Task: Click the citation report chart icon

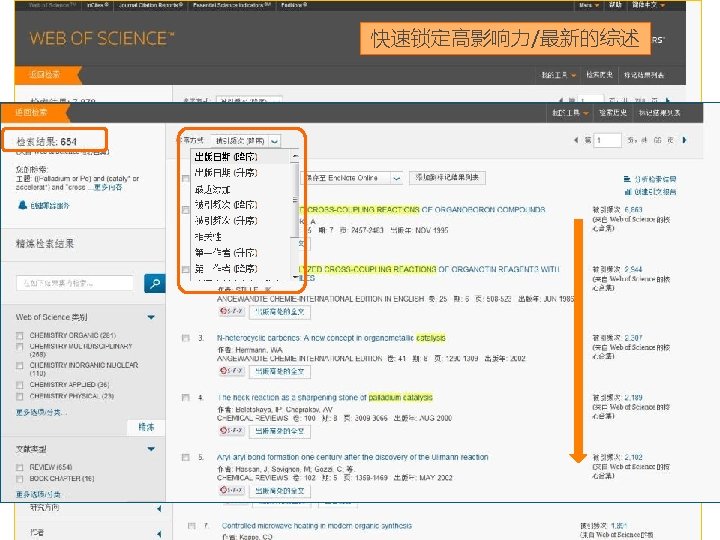Action: coord(627,191)
